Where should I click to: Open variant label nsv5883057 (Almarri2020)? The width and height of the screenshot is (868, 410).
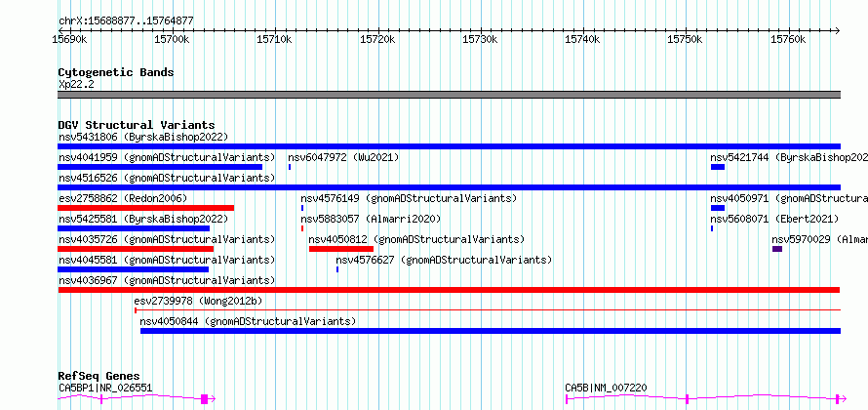tap(371, 219)
